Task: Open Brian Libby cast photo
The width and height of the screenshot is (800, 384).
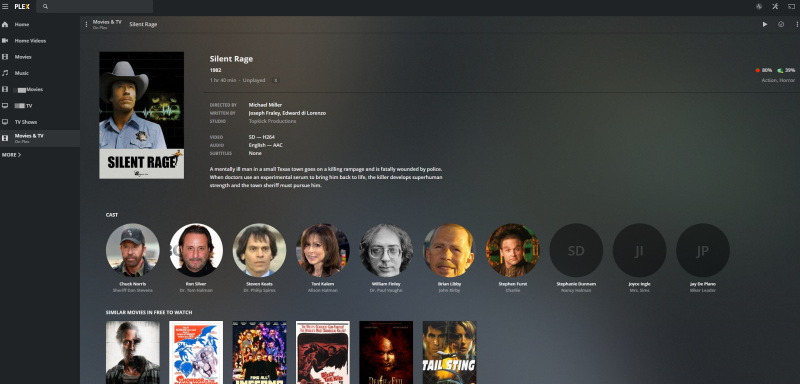Action: tap(449, 250)
